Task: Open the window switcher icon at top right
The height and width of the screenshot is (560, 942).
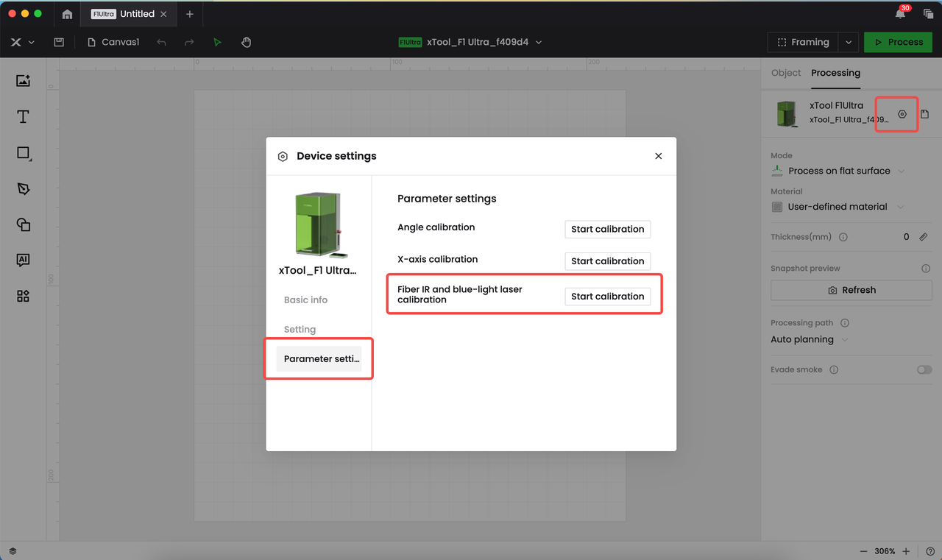Action: (x=928, y=14)
